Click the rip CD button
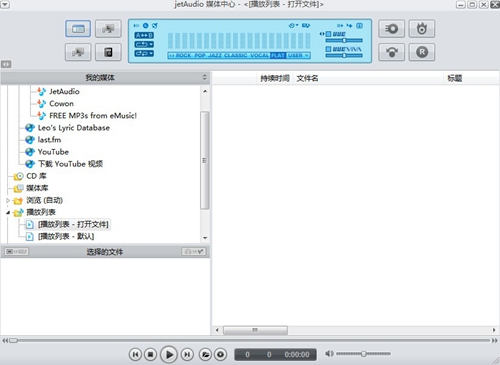The image size is (500, 365). point(391,29)
